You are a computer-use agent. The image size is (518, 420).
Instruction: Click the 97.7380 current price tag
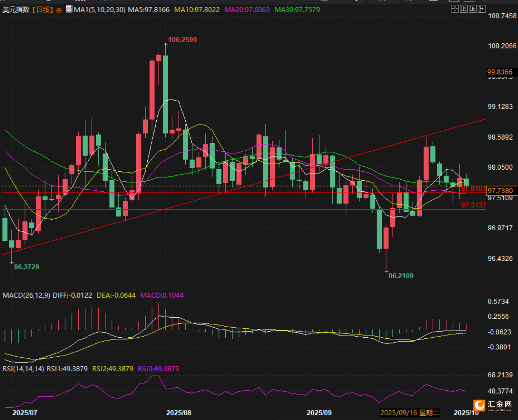[x=500, y=191]
